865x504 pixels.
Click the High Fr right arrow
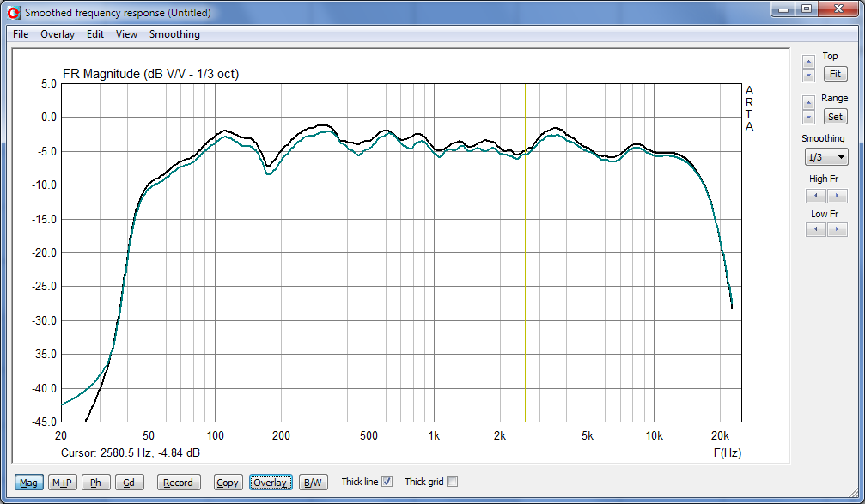838,196
